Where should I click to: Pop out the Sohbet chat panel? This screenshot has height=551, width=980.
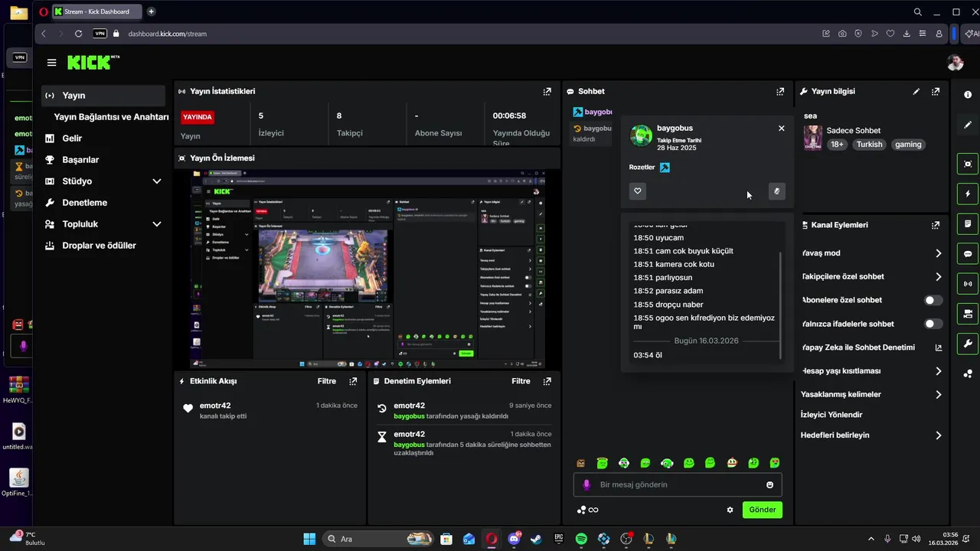[x=780, y=91]
